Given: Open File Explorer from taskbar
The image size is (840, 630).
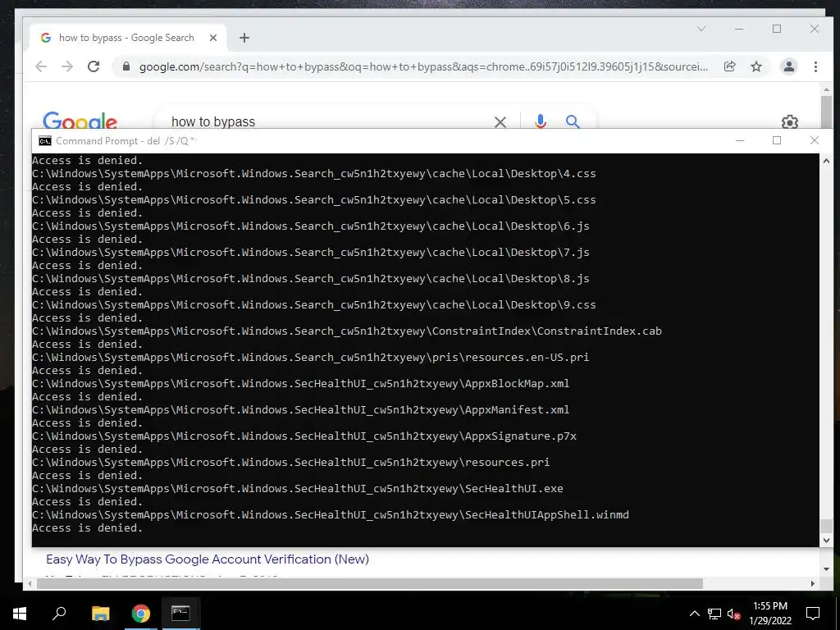Looking at the screenshot, I should (100, 614).
